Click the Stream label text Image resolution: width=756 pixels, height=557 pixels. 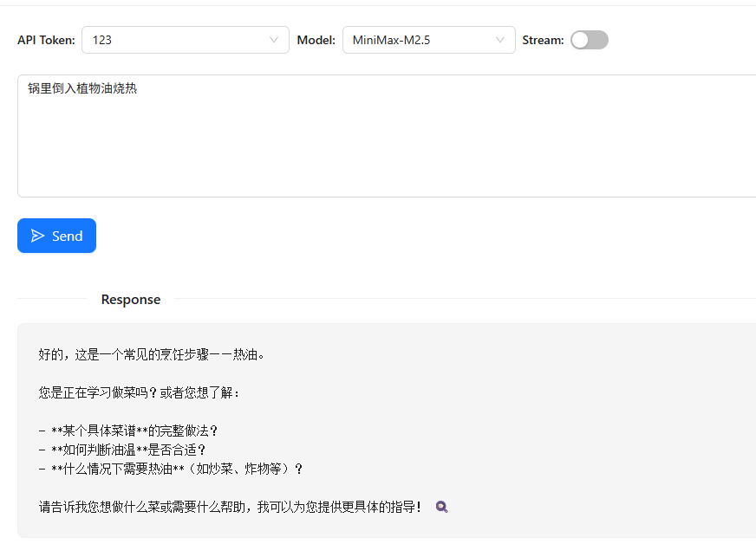(x=543, y=40)
